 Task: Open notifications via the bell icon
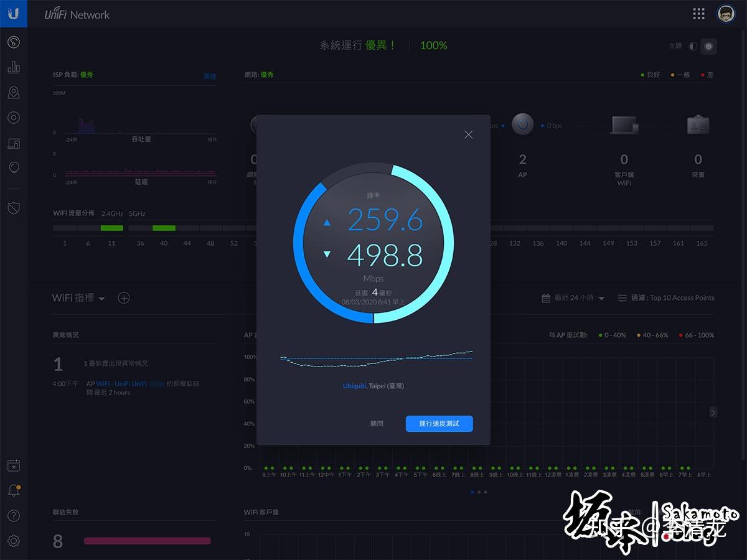[x=14, y=490]
